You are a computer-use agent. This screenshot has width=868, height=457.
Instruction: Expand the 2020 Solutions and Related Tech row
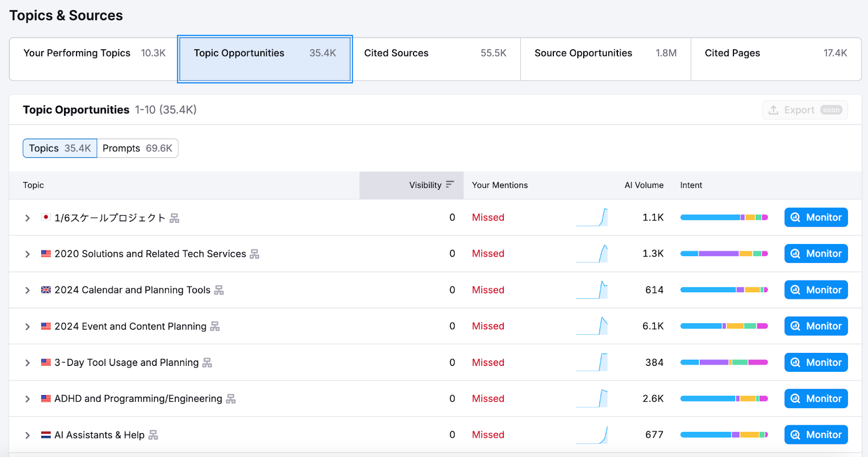pyautogui.click(x=27, y=254)
